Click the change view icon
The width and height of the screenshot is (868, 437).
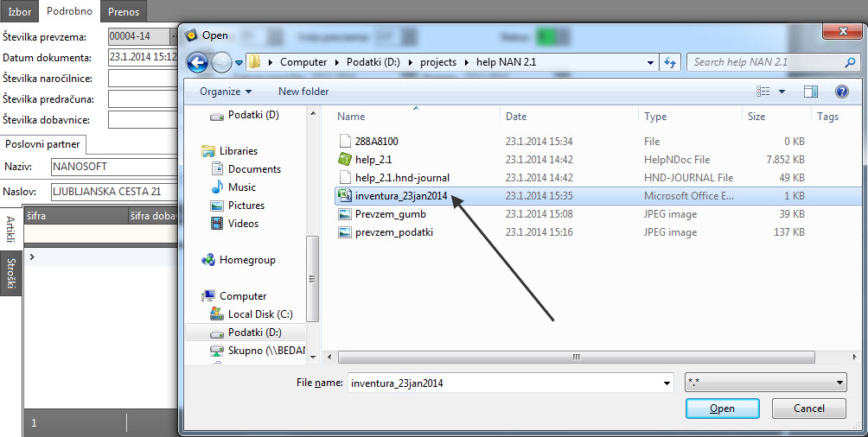(763, 92)
